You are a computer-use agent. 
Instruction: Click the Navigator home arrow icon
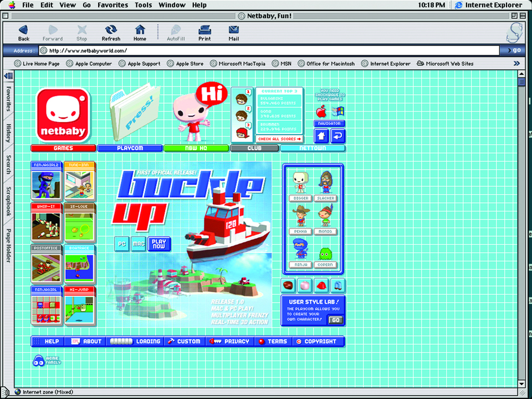[x=321, y=136]
